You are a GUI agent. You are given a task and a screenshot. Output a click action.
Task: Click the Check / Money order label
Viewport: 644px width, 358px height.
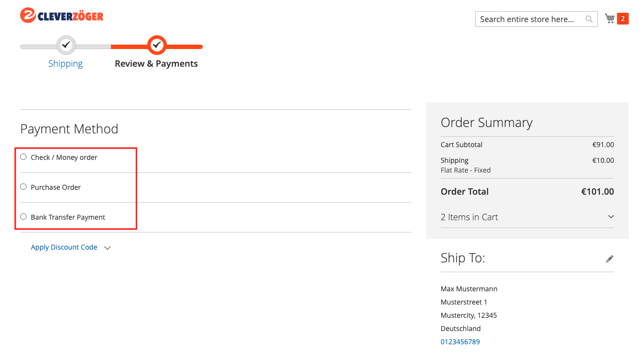pyautogui.click(x=64, y=157)
